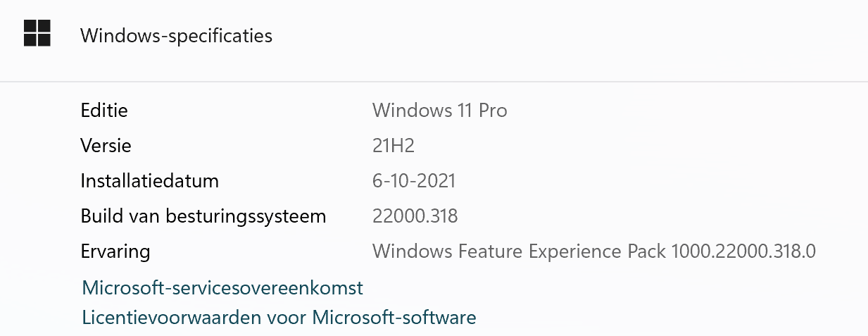Click the 22000.318 build number
This screenshot has height=336, width=868.
(415, 216)
